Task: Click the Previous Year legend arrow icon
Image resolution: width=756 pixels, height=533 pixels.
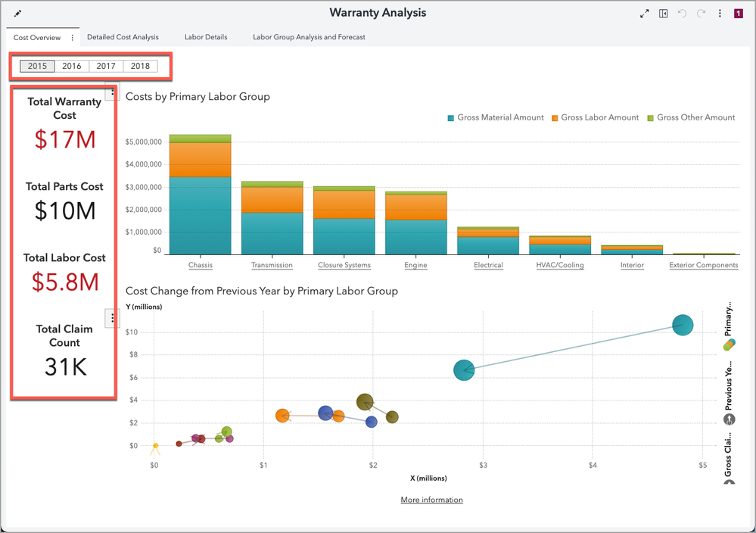Action: click(x=729, y=419)
